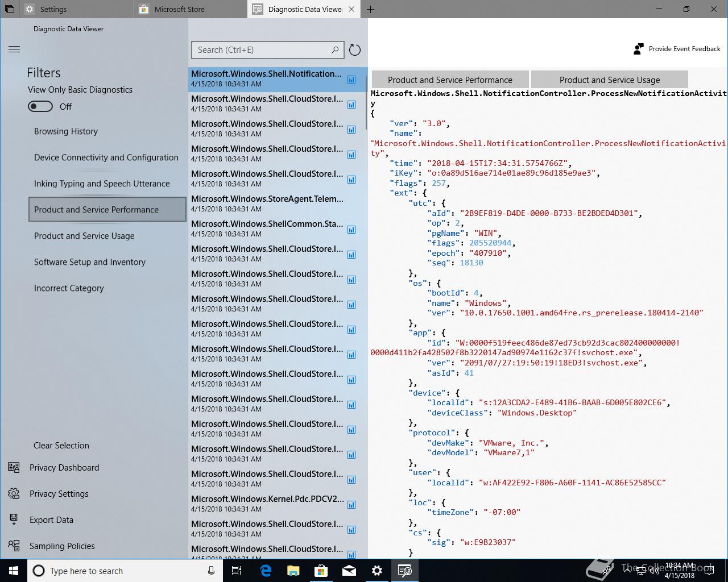Filter by Device Connectivity and Configuration

click(106, 157)
